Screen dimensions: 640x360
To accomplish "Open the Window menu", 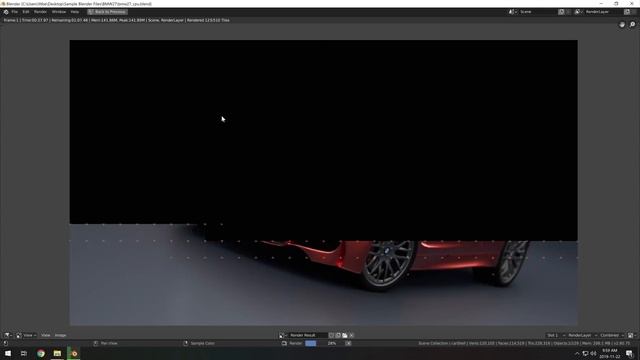I will 59,12.
